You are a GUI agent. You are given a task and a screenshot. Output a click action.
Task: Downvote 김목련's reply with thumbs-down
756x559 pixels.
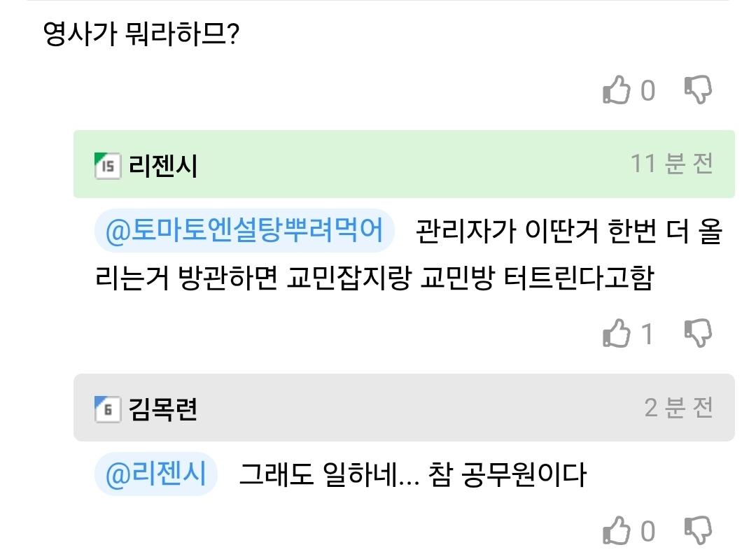(697, 531)
